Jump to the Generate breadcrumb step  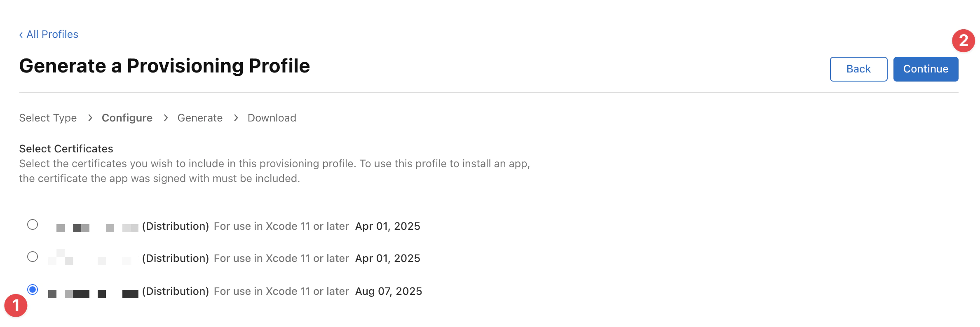200,118
